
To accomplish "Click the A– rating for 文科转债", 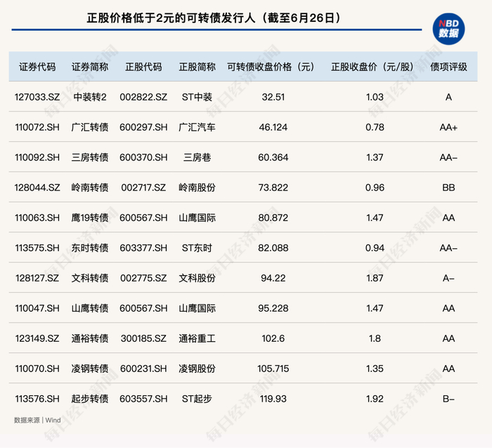I will [x=448, y=278].
